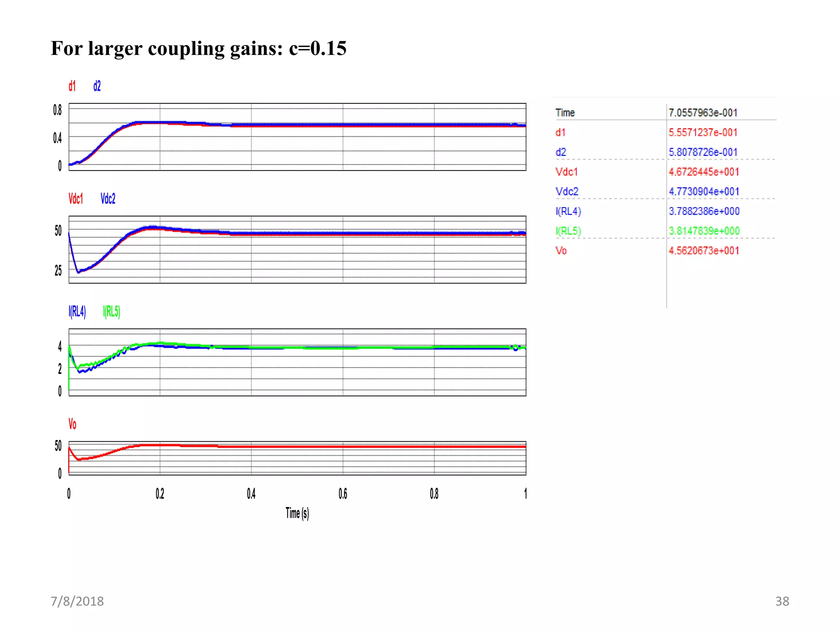Select the d2 row label in the table
This screenshot has height=630, width=840.
click(561, 152)
